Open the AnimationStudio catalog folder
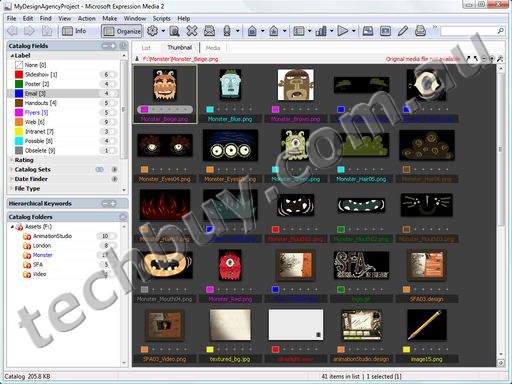 [52, 236]
